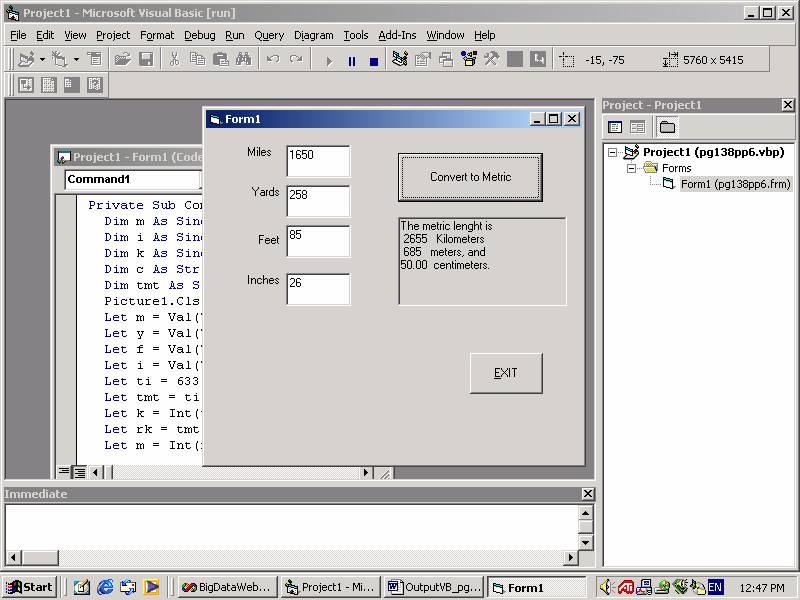Click the Start (run) toolbar icon
The height and width of the screenshot is (600, 800).
(329, 61)
